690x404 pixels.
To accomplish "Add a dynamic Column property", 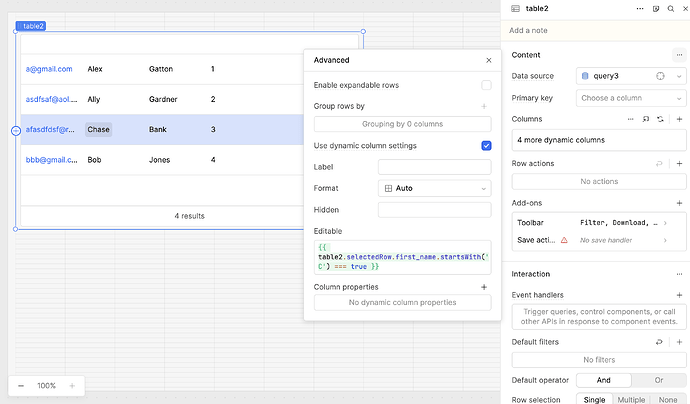I will coord(484,287).
